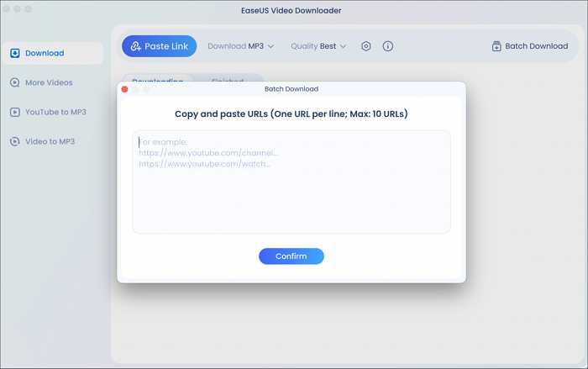
Task: Click the info circle icon
Action: (388, 46)
